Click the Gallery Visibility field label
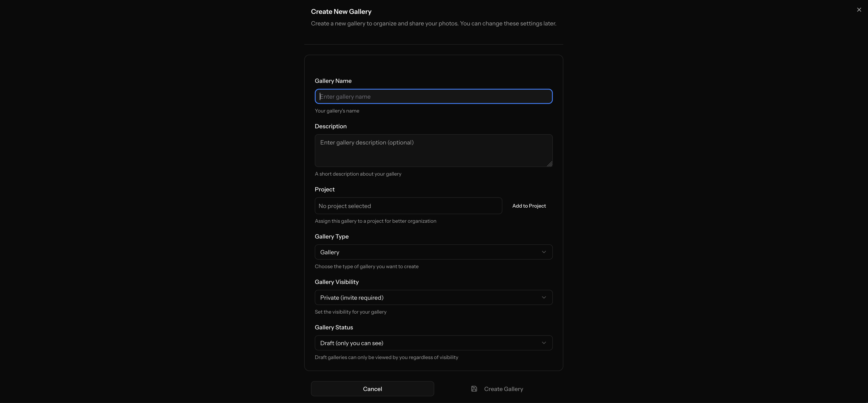 (x=336, y=282)
